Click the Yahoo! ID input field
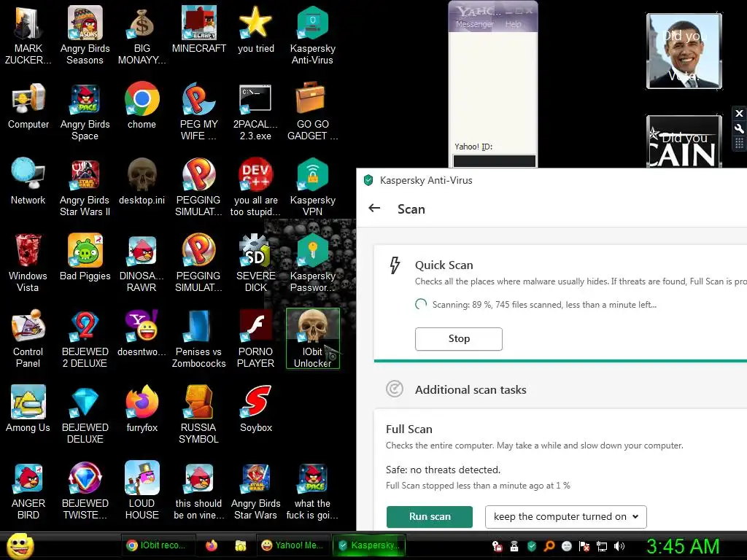The width and height of the screenshot is (747, 560). pos(494,161)
